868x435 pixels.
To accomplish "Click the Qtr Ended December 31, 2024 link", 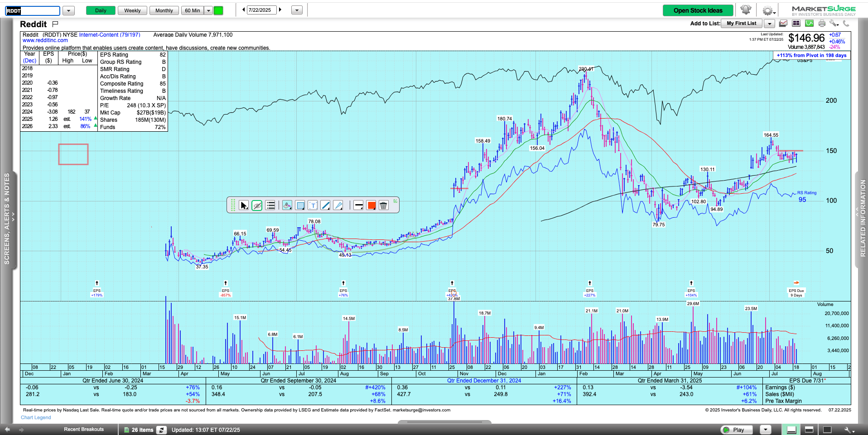I will [484, 381].
